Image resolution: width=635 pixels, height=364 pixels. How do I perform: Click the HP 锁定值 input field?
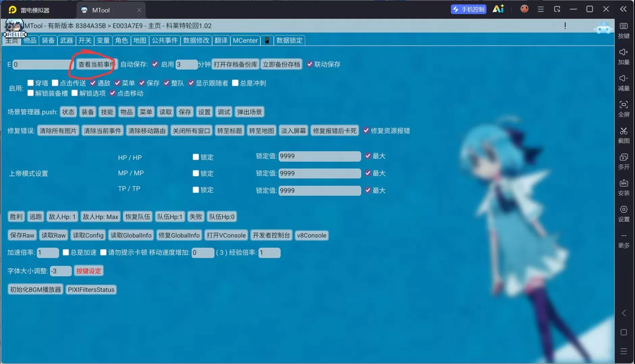point(320,156)
